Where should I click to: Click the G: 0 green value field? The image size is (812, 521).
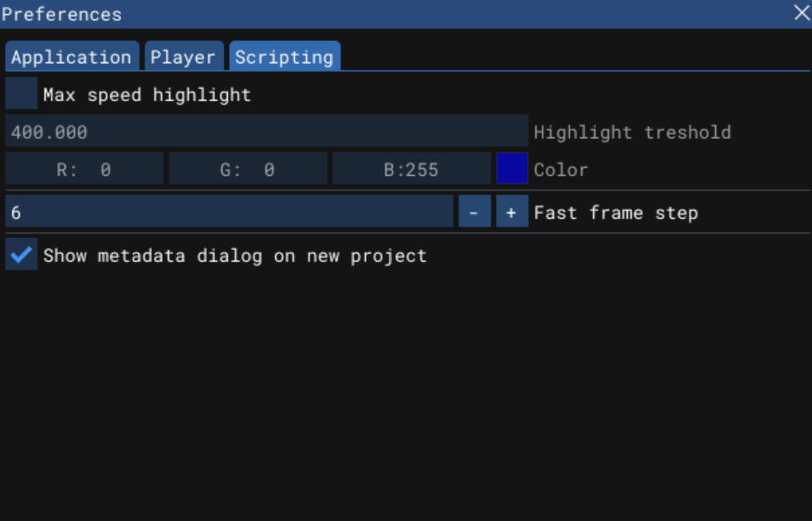click(248, 169)
